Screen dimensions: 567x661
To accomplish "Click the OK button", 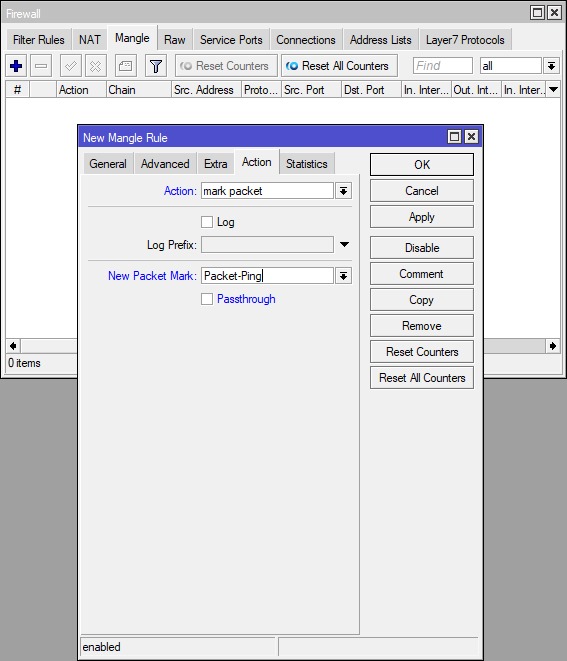I will point(422,164).
